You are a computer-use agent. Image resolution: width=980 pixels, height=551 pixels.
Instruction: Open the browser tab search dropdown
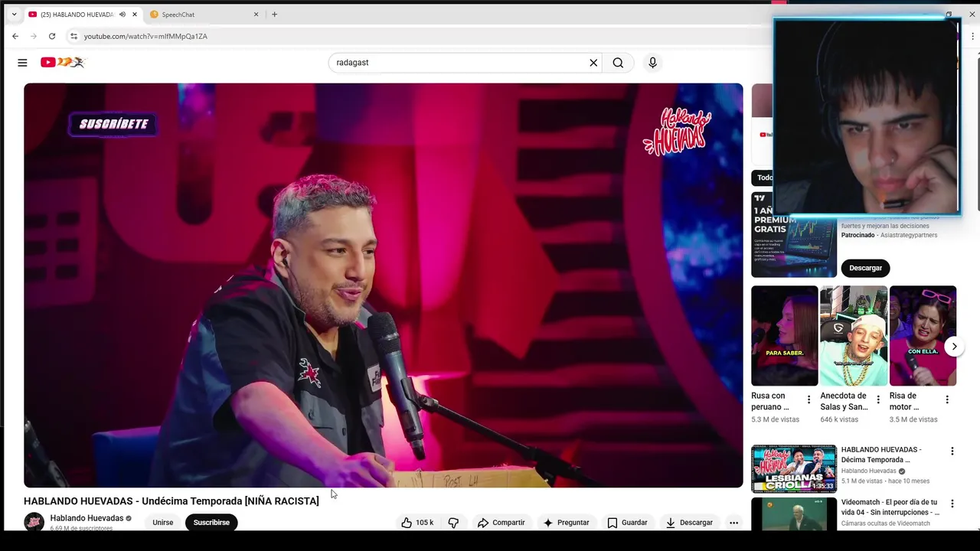(14, 15)
